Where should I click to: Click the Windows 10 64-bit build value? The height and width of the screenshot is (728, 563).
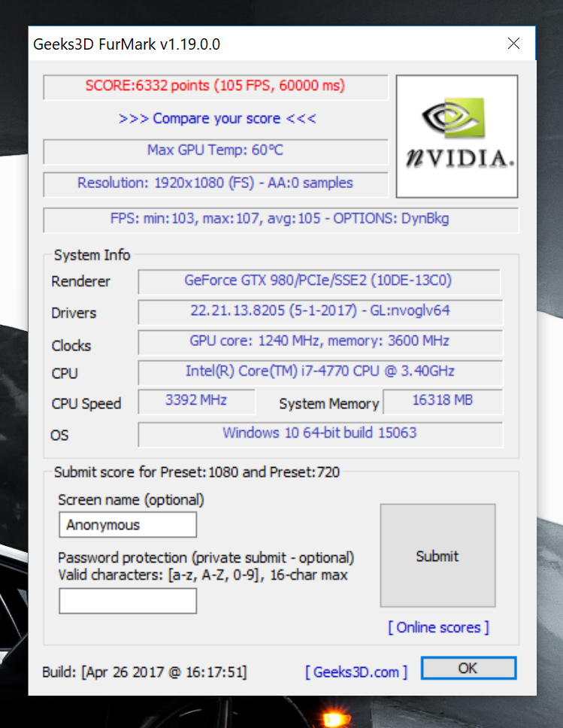(x=320, y=434)
